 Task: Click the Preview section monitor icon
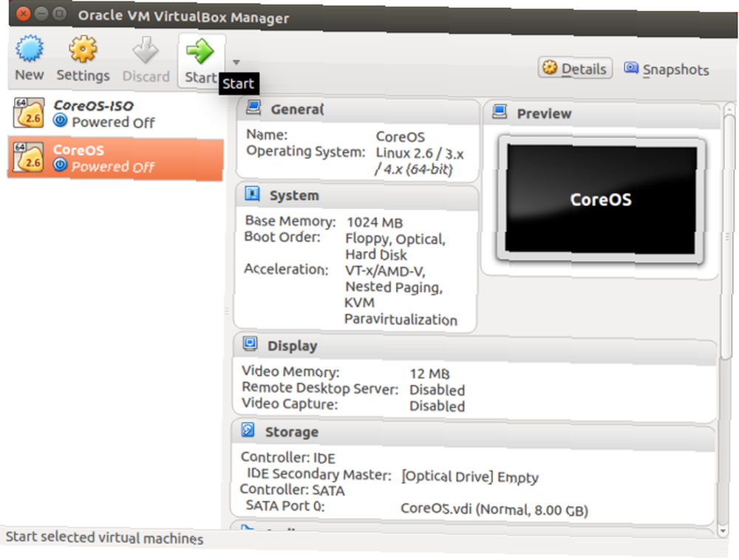pyautogui.click(x=500, y=112)
